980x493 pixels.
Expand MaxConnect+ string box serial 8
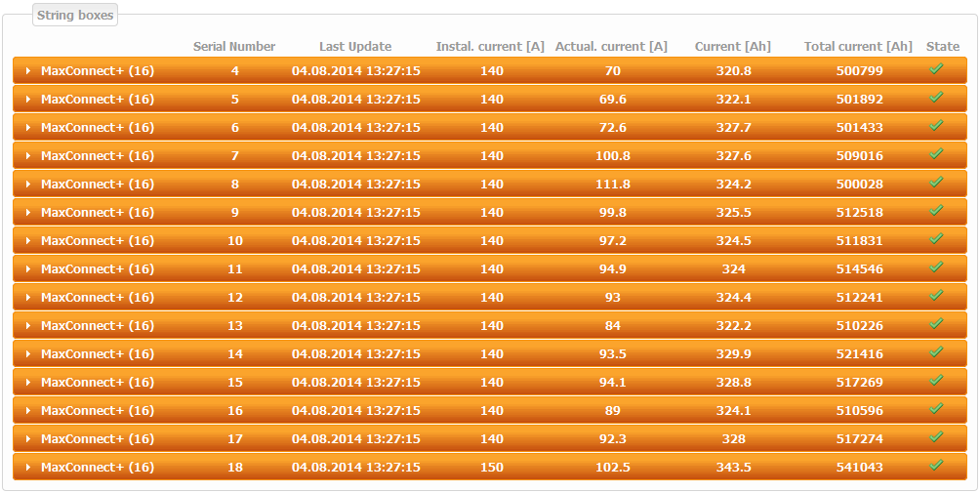pos(28,185)
